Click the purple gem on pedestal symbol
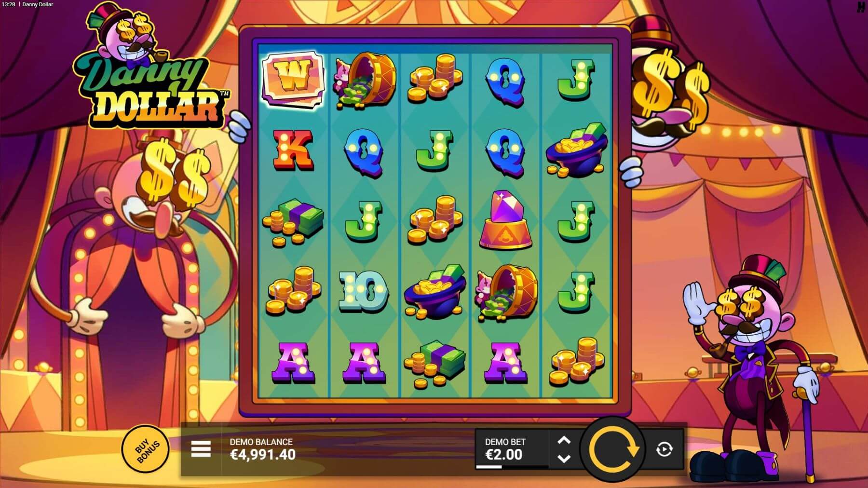The height and width of the screenshot is (488, 868). (505, 219)
